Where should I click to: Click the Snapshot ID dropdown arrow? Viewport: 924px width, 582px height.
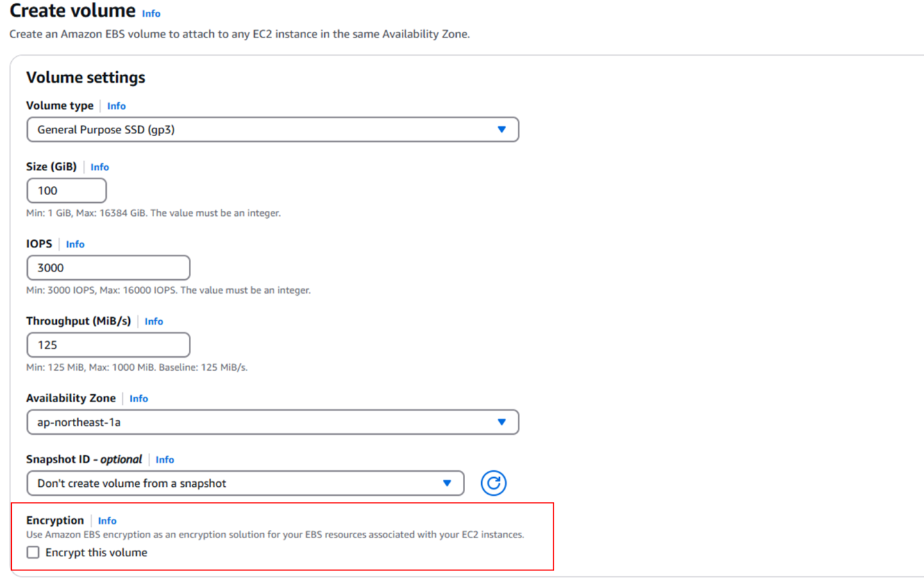(x=447, y=483)
